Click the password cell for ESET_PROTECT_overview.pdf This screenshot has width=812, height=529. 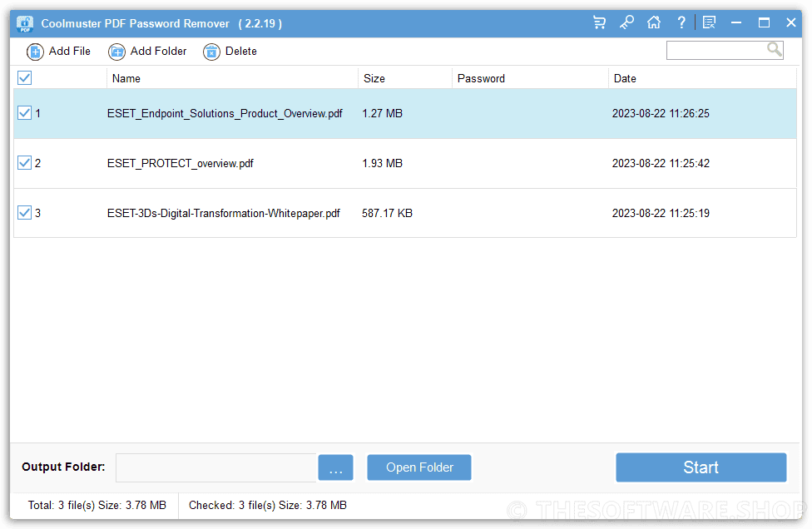coord(530,164)
